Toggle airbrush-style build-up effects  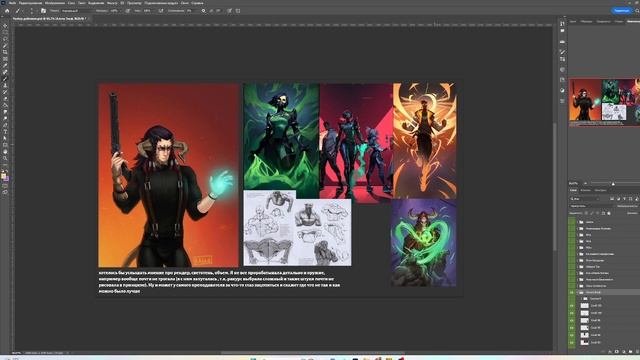coord(161,11)
